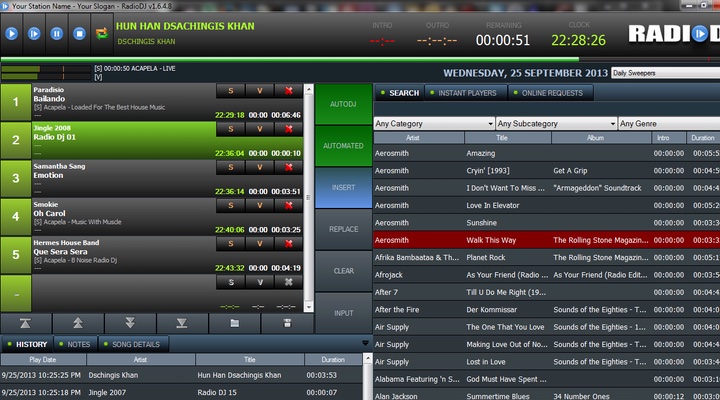Click the playlist scrollbar down arrow
The height and width of the screenshot is (400, 720).
pyautogui.click(x=309, y=307)
